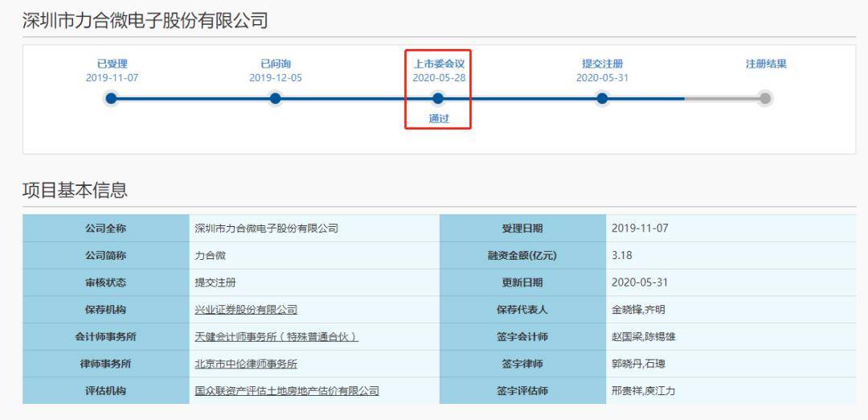Click date 2019-12-05 under 已问询
The width and height of the screenshot is (868, 420).
coord(276,78)
